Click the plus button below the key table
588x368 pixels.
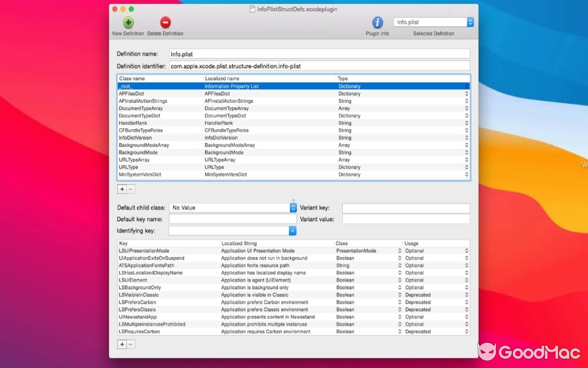pos(122,344)
